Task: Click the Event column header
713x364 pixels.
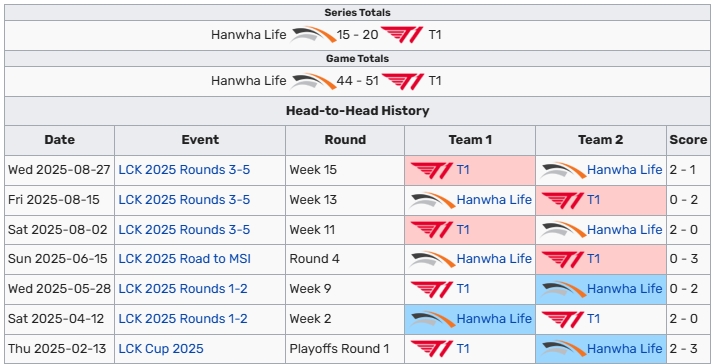Action: pyautogui.click(x=200, y=140)
